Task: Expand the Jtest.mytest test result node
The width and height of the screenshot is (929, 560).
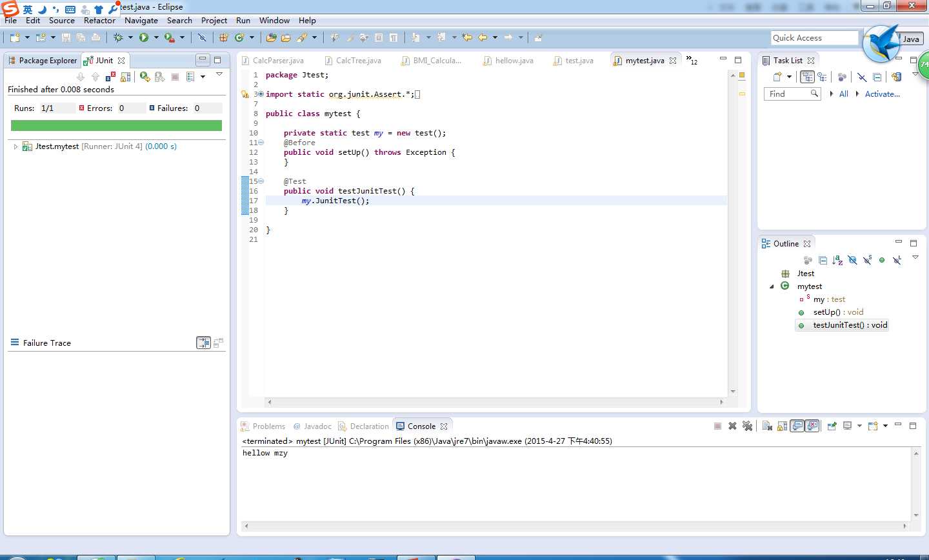Action: pos(15,147)
